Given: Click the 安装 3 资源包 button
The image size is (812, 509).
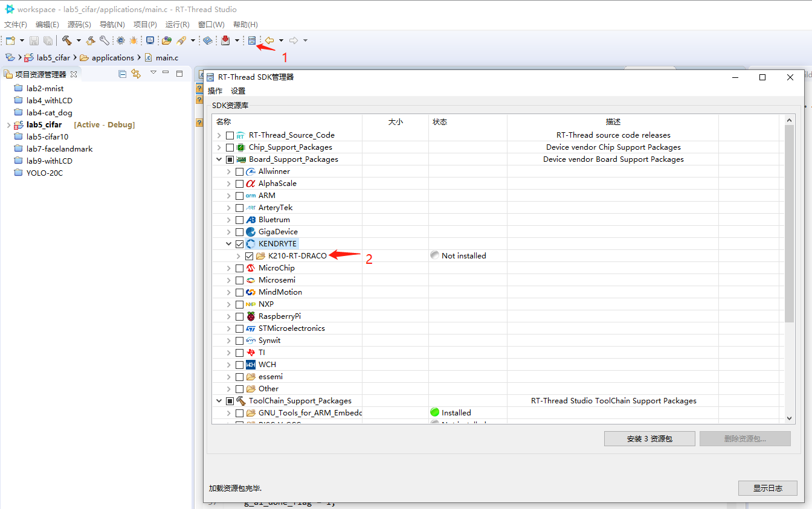Looking at the screenshot, I should pos(649,439).
